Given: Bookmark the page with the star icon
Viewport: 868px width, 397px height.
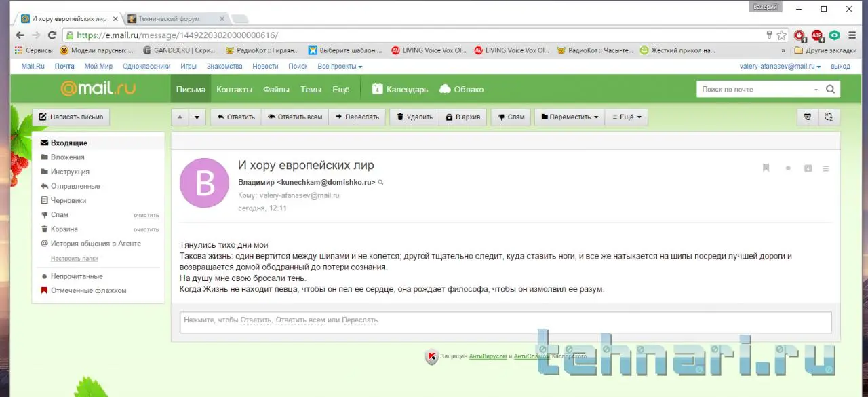Looking at the screenshot, I should pos(782,35).
